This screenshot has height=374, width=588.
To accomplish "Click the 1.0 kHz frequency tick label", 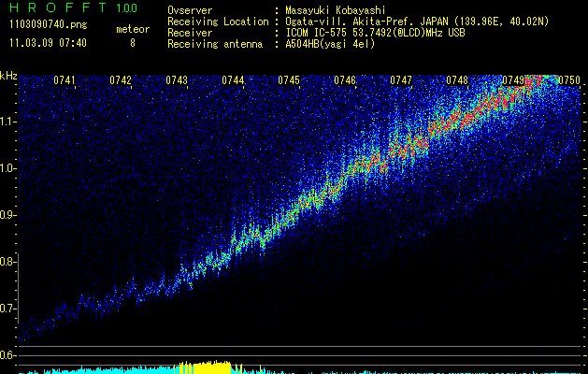I will tap(7, 168).
